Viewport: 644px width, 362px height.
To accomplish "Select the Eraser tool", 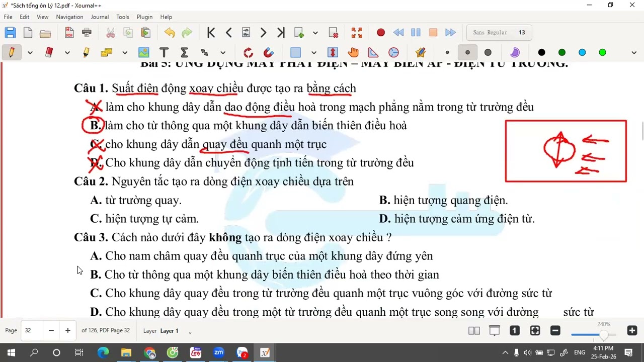I will [49, 52].
